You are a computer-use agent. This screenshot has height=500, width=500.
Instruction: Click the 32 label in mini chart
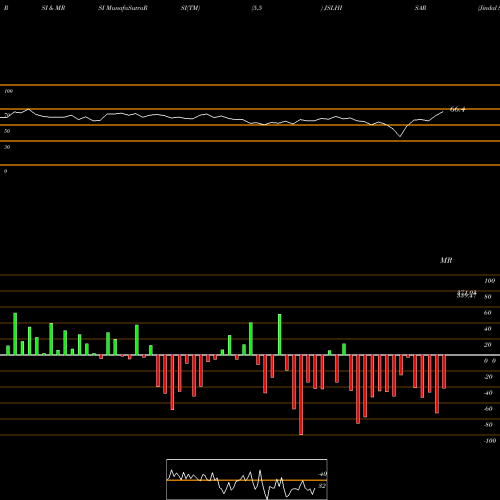click(322, 486)
